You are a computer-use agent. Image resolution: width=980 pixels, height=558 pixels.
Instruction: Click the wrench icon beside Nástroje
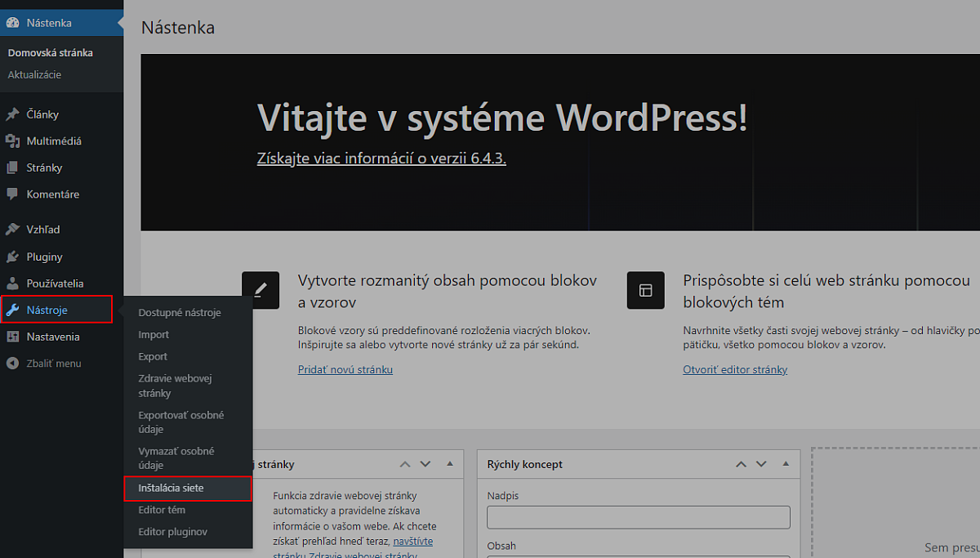coord(12,310)
